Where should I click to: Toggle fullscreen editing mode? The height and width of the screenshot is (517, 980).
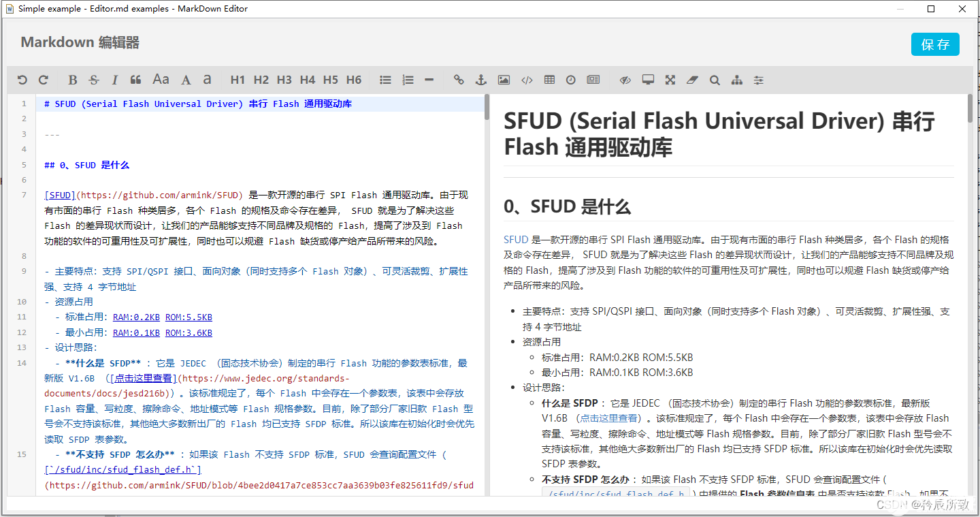pos(670,80)
